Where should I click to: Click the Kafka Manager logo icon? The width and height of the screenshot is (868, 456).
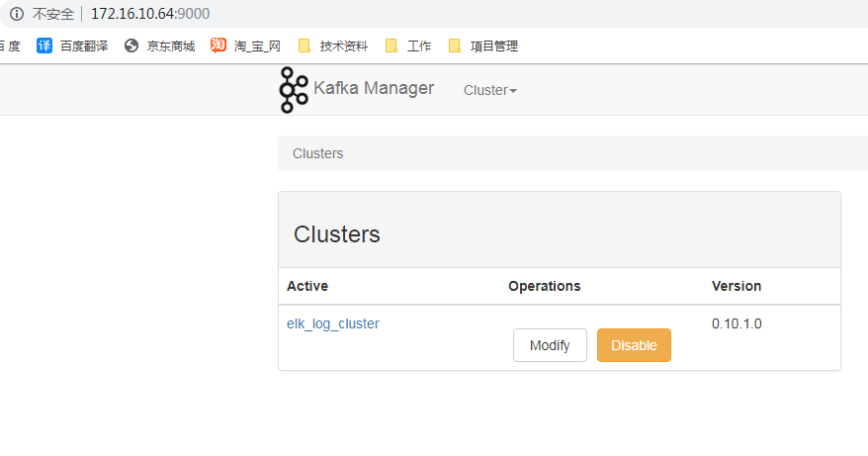pos(294,90)
